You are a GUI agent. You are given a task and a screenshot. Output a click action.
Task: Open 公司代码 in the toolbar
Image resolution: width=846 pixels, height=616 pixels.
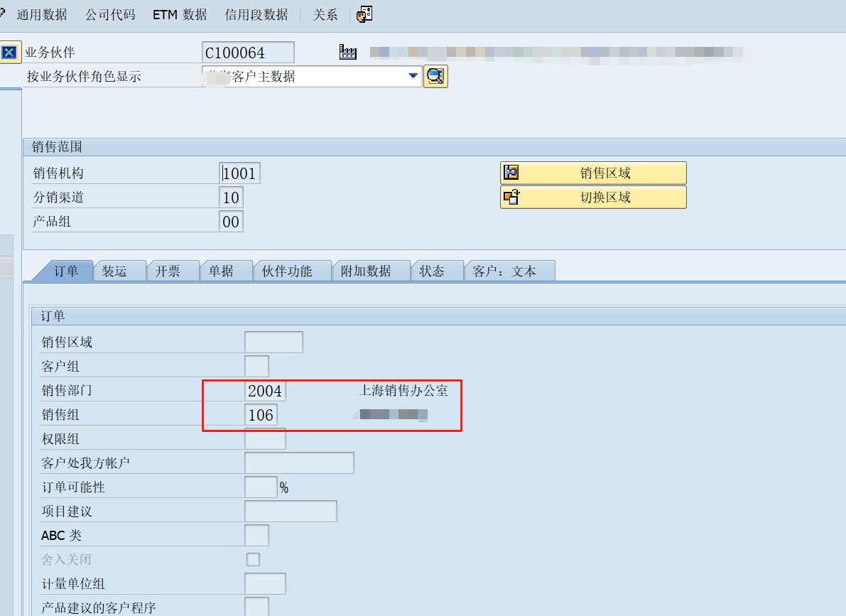110,15
